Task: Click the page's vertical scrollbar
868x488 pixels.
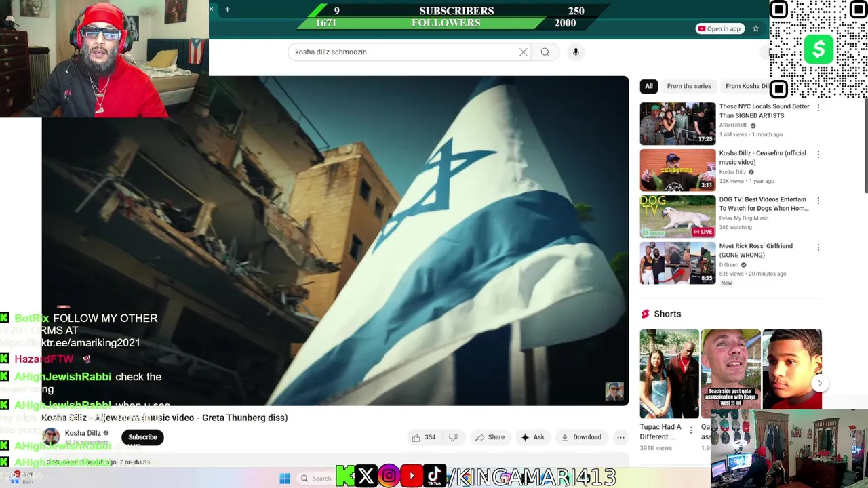Action: [x=865, y=146]
